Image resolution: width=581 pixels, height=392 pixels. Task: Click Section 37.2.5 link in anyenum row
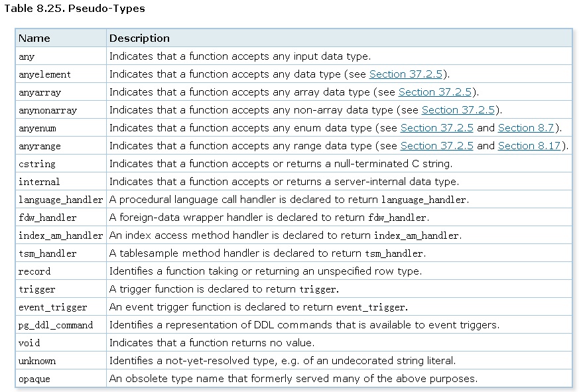point(437,128)
